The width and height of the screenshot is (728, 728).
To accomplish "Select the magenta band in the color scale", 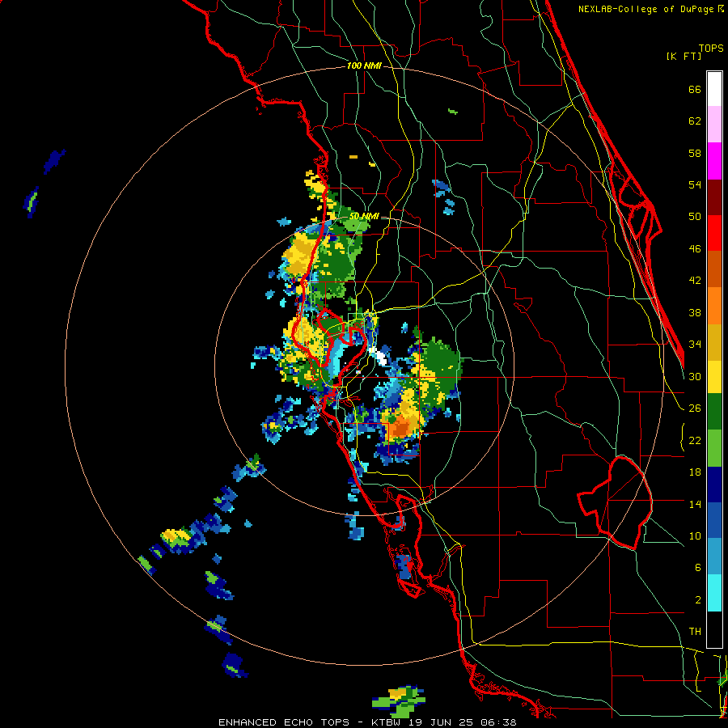I will tap(714, 161).
